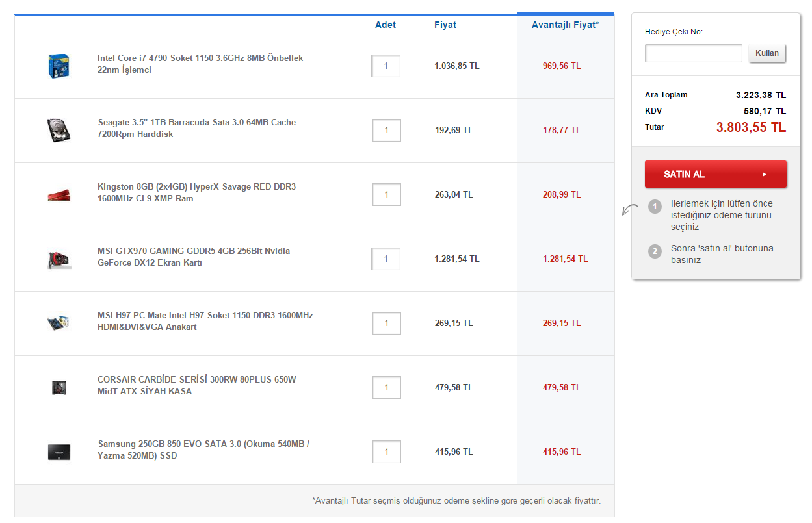Screen dimensions: 812x523
Task: Click the Kullan button
Action: (x=767, y=53)
